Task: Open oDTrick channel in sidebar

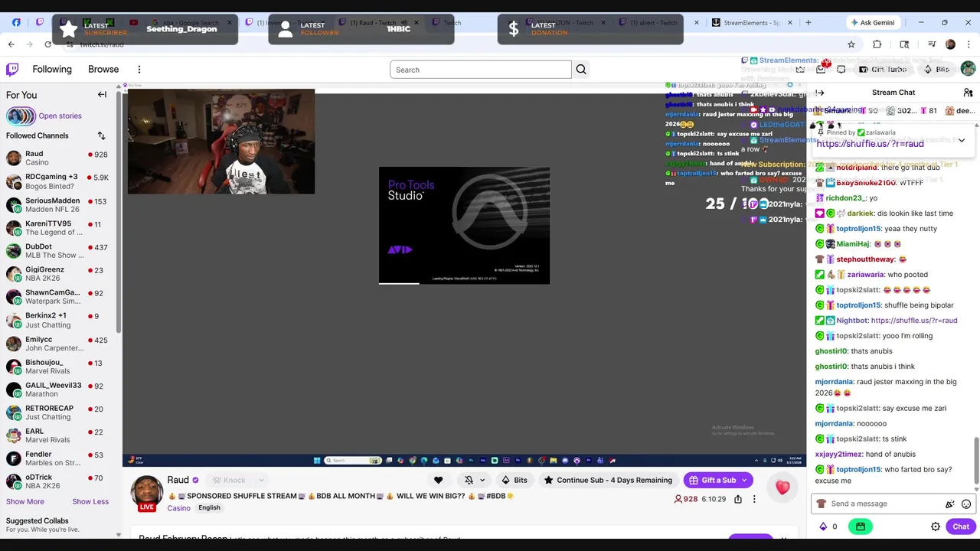Action: pos(57,481)
